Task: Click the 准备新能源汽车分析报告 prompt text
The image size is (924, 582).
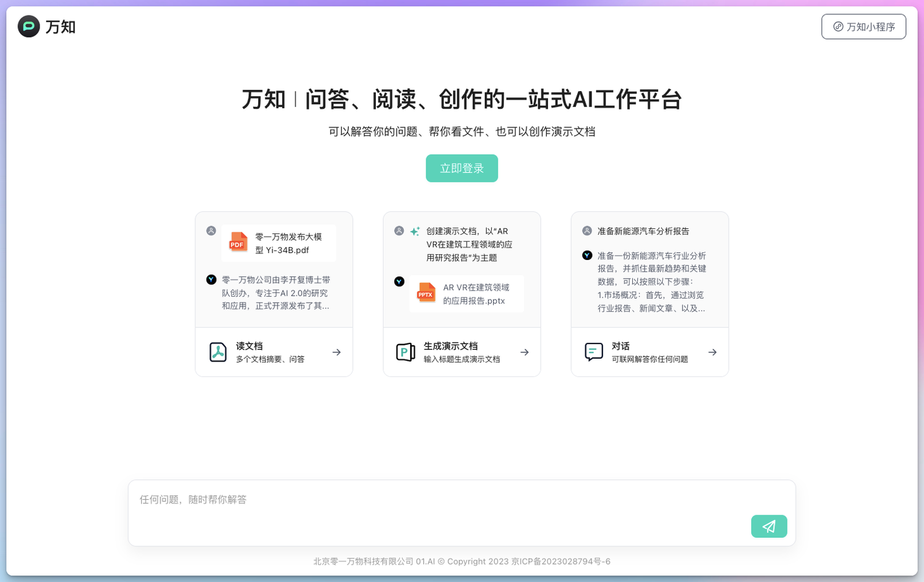Action: (x=643, y=231)
